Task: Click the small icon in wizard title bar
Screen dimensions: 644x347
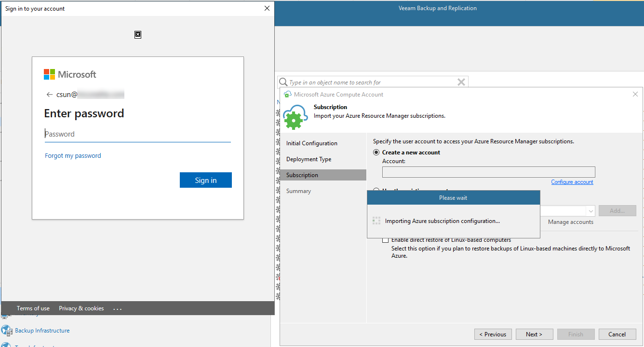Action: (287, 95)
